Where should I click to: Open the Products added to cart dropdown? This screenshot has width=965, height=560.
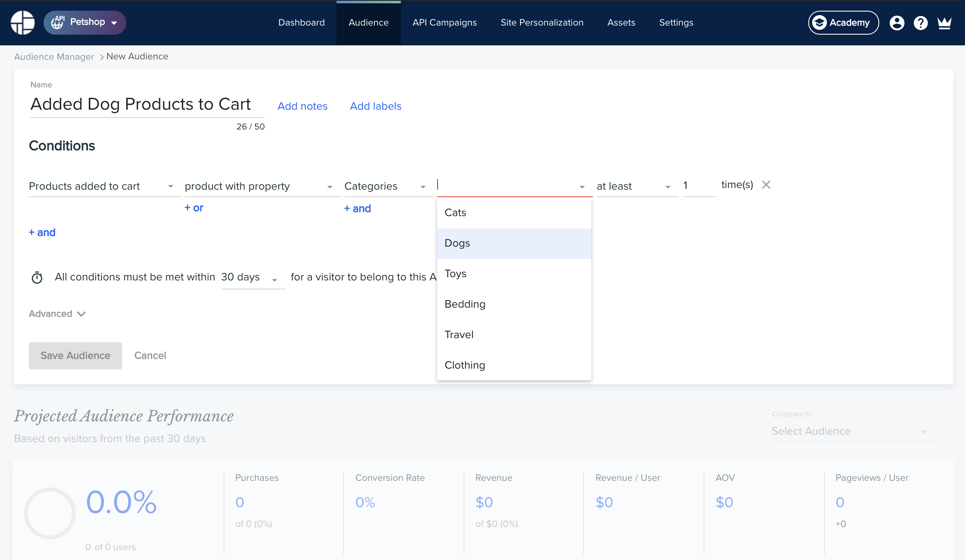(x=105, y=186)
